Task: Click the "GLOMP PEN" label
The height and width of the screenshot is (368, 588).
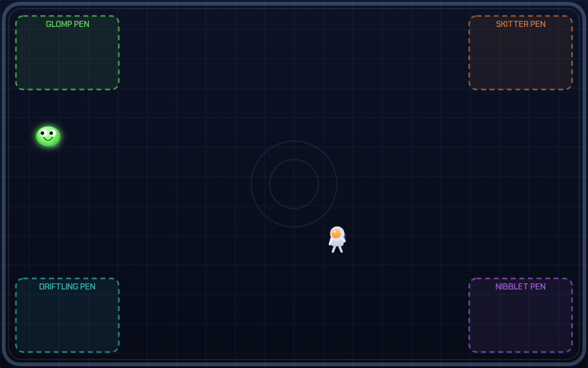Action: coord(67,24)
